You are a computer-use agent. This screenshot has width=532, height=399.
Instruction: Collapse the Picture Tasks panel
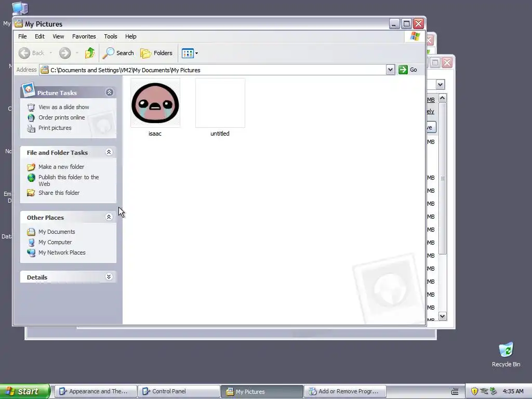[109, 92]
